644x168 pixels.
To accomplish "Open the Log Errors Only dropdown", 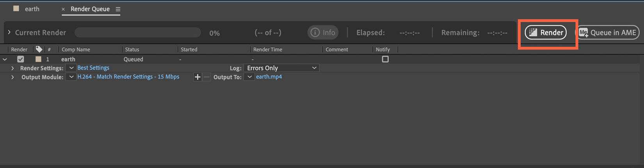I will pos(281,68).
